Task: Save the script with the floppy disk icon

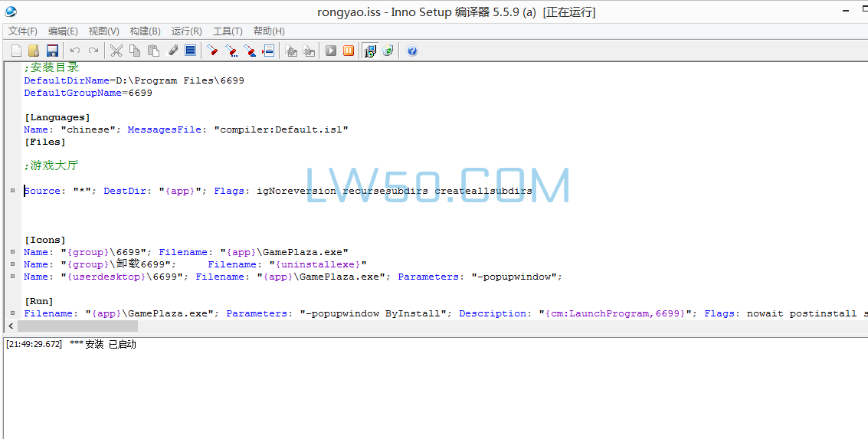Action: (x=52, y=51)
